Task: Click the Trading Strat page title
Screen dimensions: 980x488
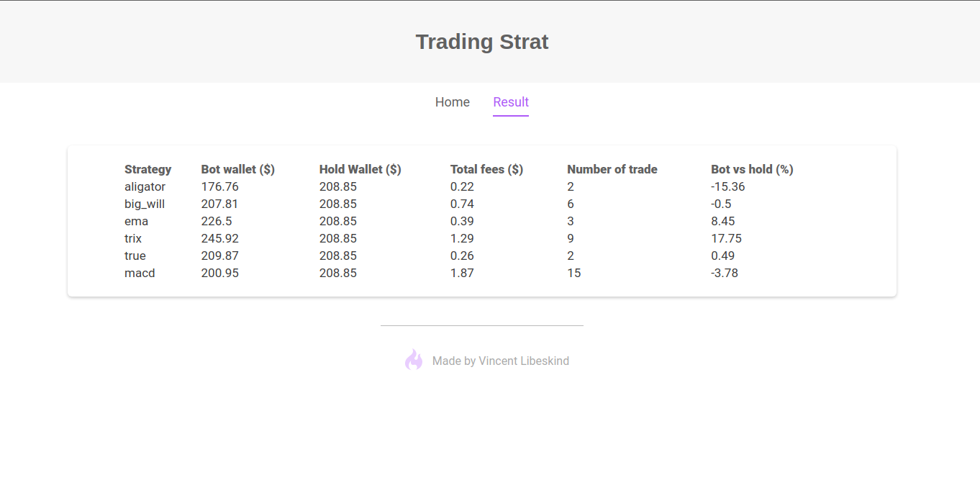Action: [482, 42]
